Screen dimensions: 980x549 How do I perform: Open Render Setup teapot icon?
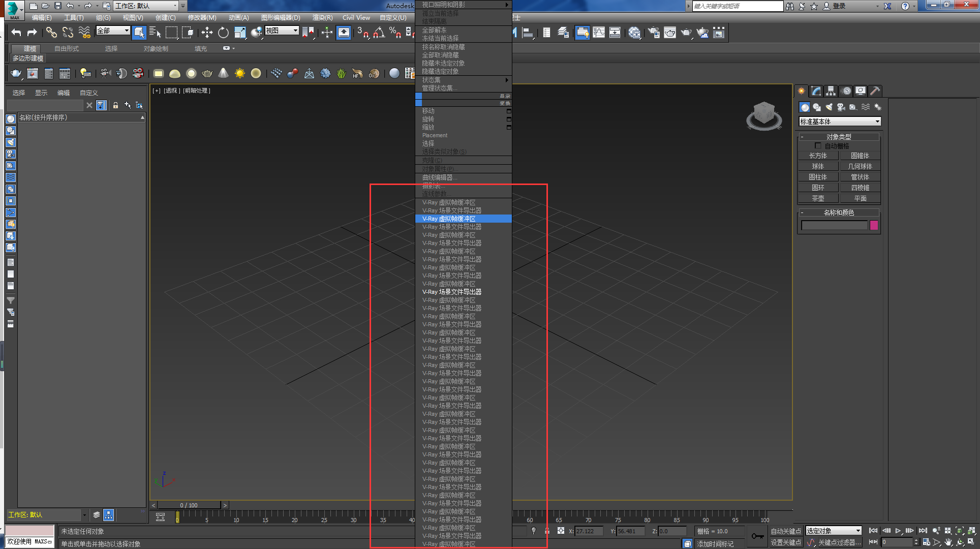(x=653, y=33)
